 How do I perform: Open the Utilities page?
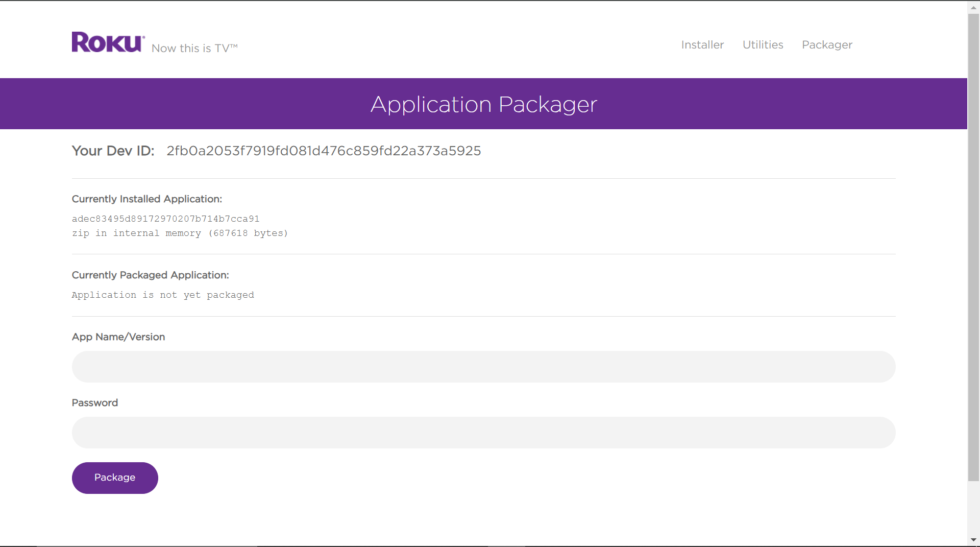coord(763,45)
